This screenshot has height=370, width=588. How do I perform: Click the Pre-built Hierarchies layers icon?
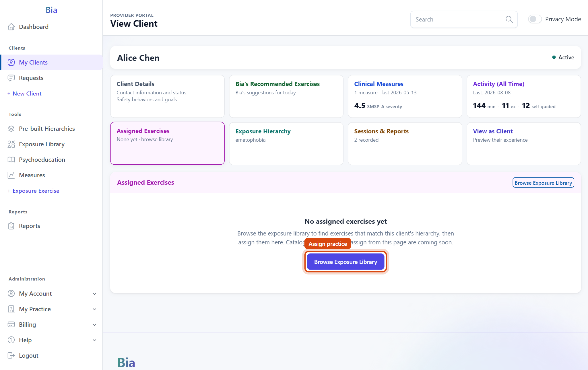(11, 128)
